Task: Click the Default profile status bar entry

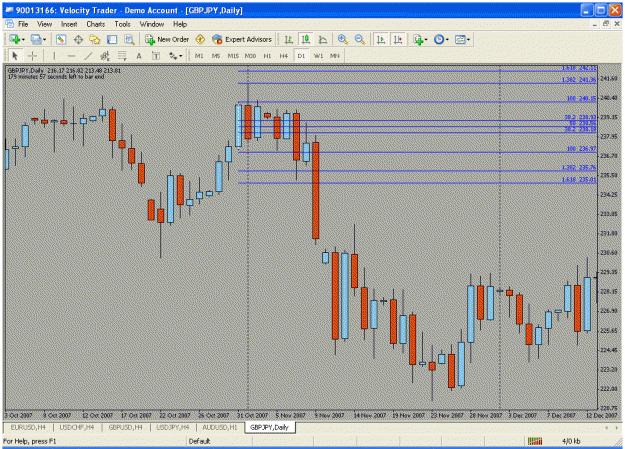Action: coord(199,441)
